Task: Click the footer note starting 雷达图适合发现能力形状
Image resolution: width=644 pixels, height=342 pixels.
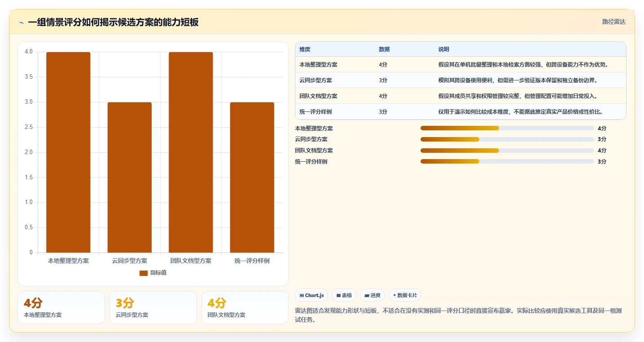Action: pyautogui.click(x=459, y=315)
